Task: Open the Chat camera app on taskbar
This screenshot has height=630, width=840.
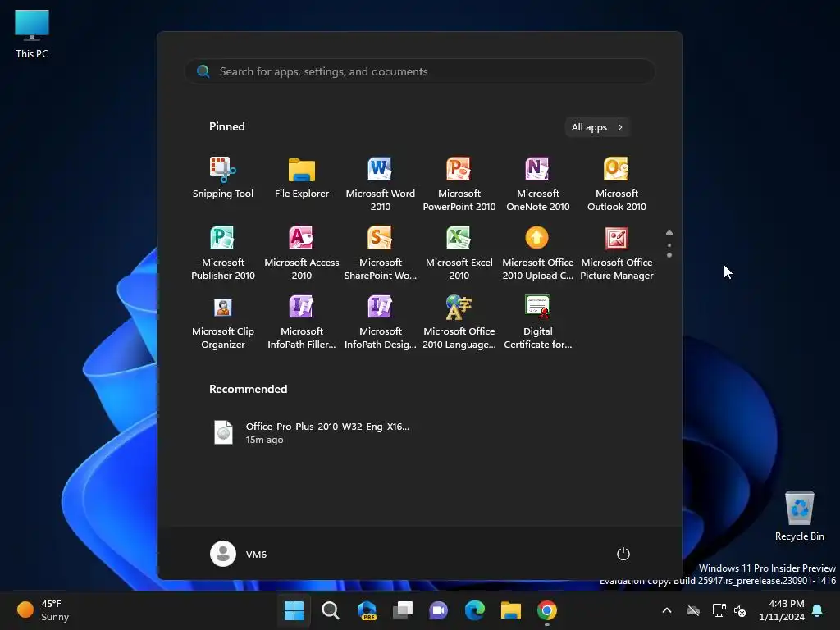Action: coord(438,610)
